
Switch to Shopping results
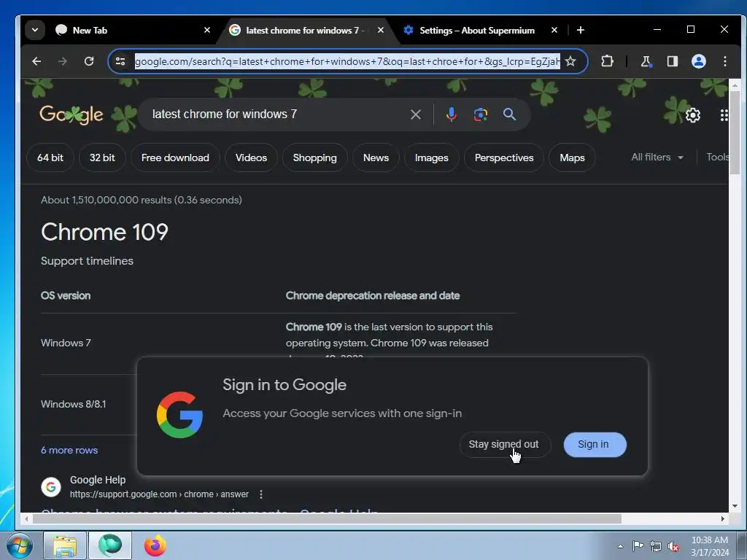click(x=315, y=157)
